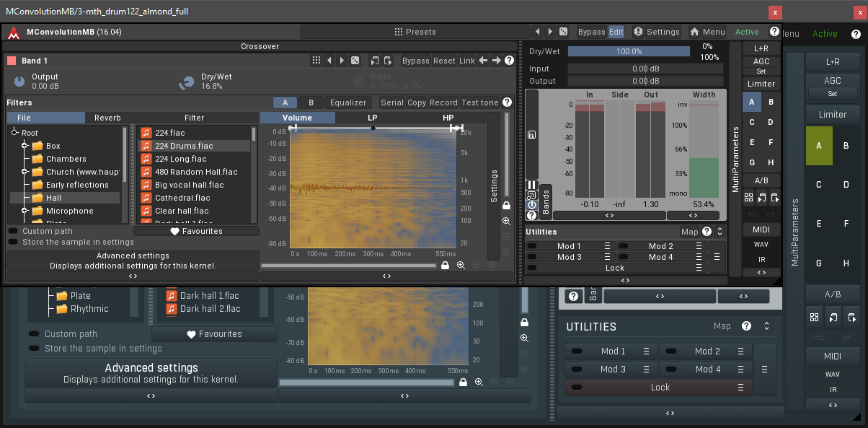Go to previous band with left arrow
This screenshot has height=428, width=868.
tap(483, 61)
